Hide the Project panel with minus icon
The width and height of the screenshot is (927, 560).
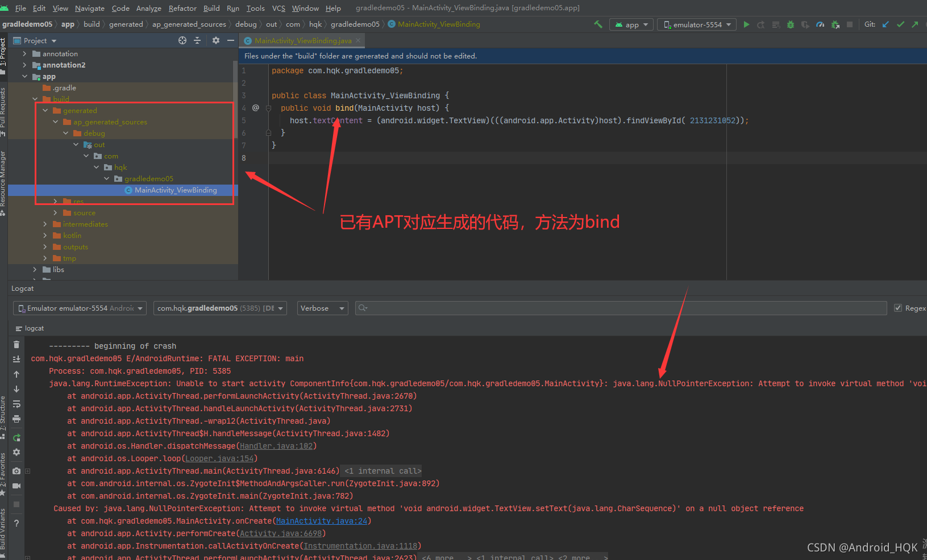[231, 40]
